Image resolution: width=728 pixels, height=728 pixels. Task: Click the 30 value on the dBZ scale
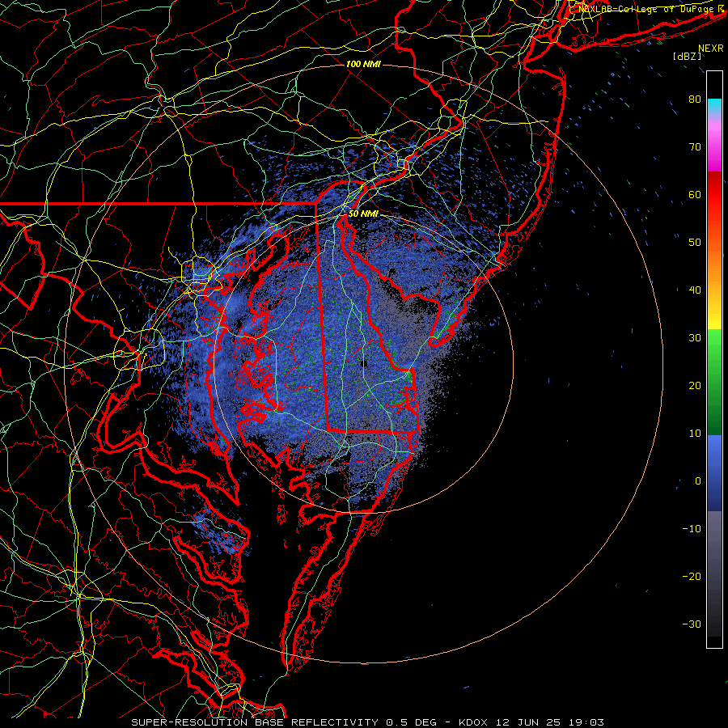(x=695, y=338)
